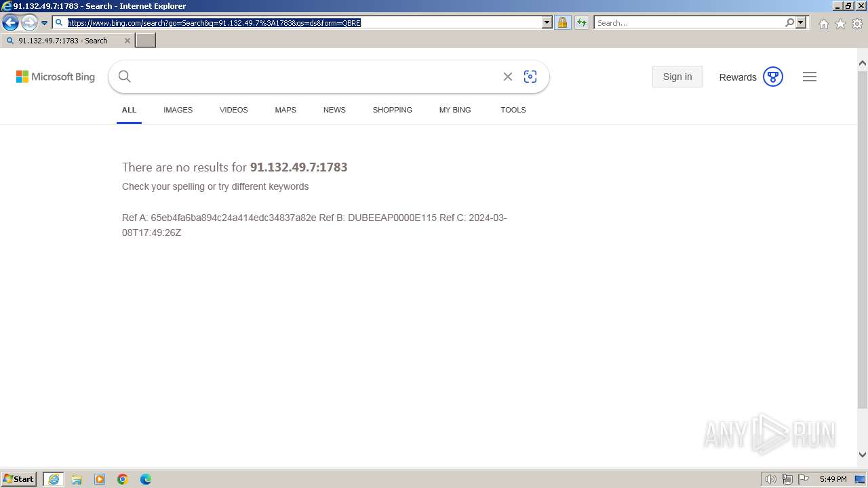Open the Windows Start button
The height and width of the screenshot is (488, 868).
pos(18,479)
